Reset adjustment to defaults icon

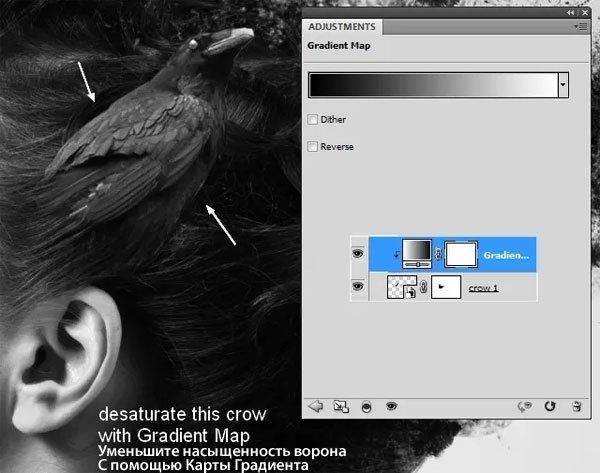pyautogui.click(x=550, y=406)
